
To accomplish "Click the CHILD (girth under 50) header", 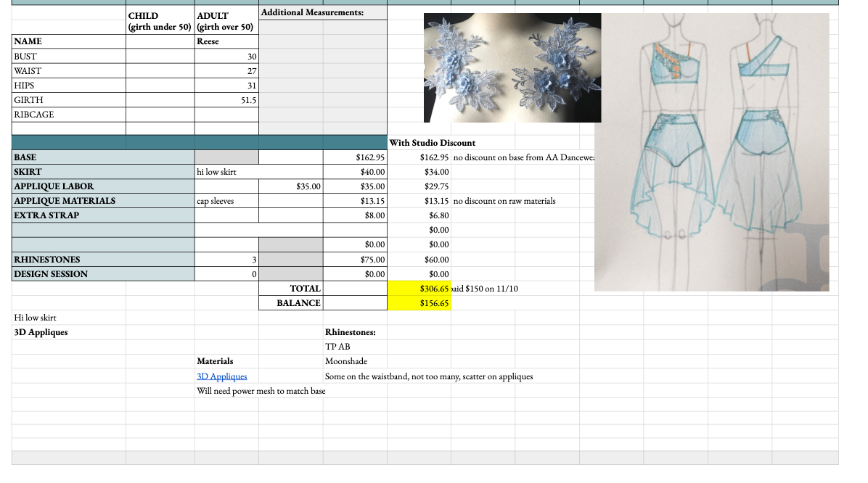I will [x=160, y=21].
